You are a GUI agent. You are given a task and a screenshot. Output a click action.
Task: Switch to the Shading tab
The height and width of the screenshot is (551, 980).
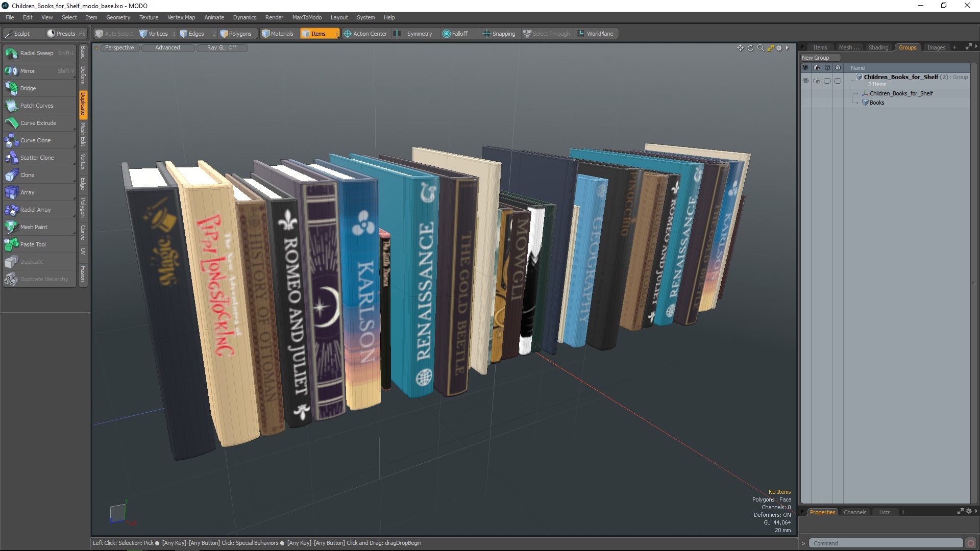pos(878,47)
